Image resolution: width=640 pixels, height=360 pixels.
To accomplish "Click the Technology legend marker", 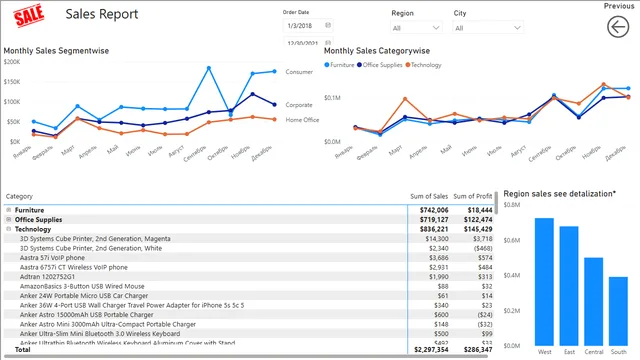I will coord(407,65).
